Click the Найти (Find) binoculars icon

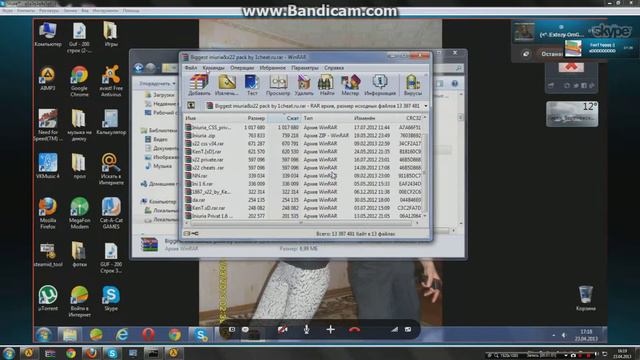click(x=326, y=85)
